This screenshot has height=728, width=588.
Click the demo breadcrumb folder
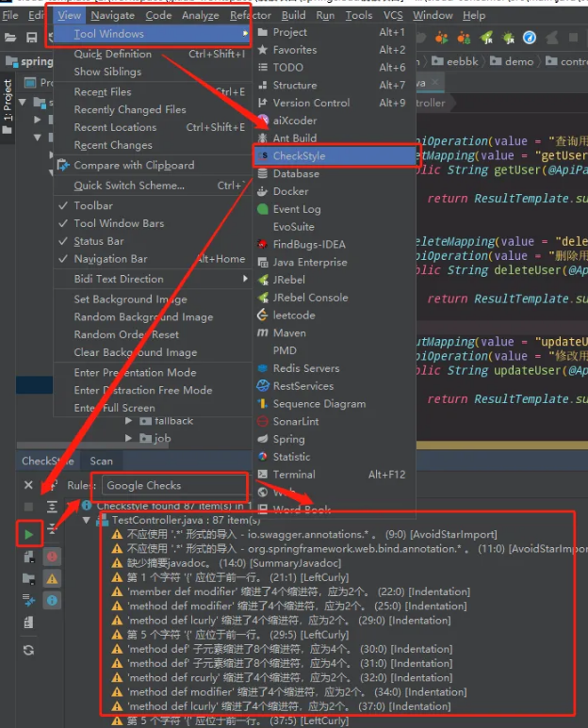[512, 61]
